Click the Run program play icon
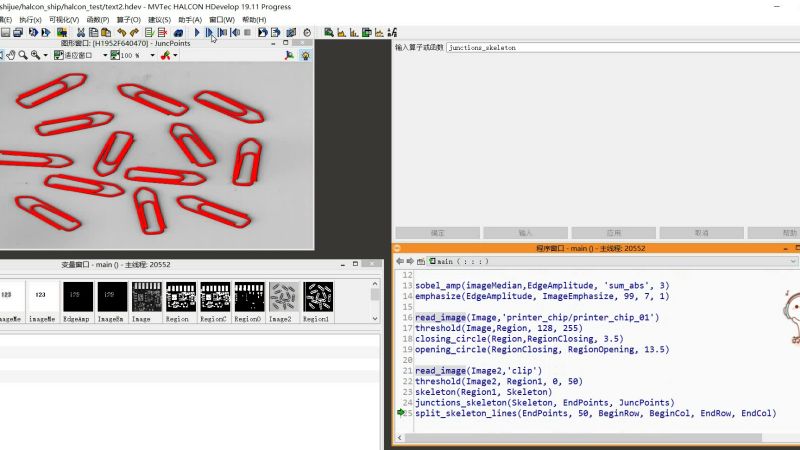This screenshot has width=800, height=450. [x=197, y=32]
